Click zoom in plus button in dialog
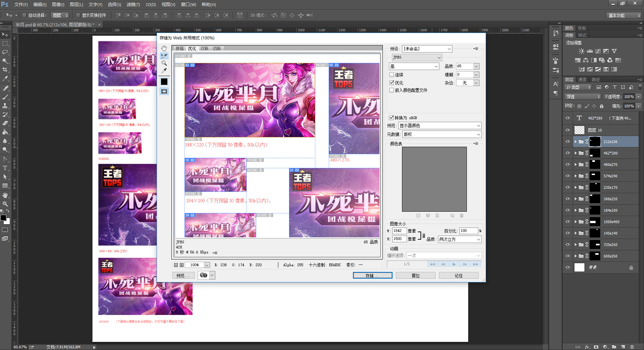This screenshot has height=350, width=644. click(182, 265)
